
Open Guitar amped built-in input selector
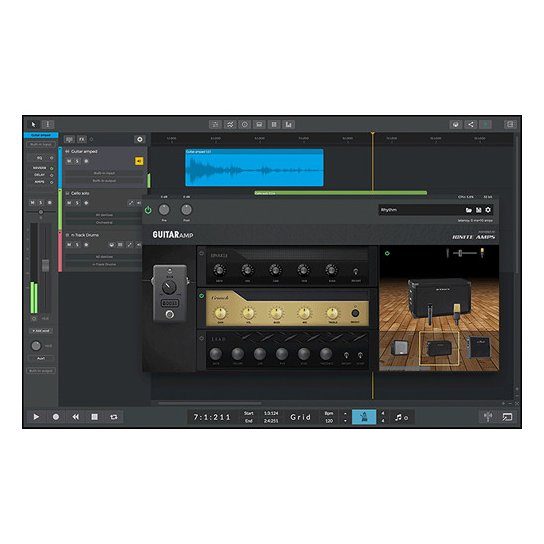tap(104, 173)
